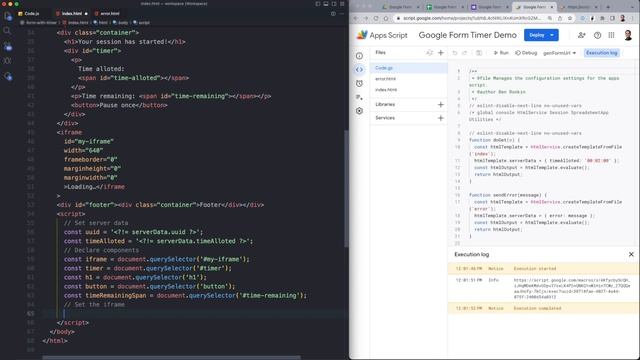Reload the Apps Script page in Chrome
The height and width of the screenshot is (360, 640).
(376, 18)
